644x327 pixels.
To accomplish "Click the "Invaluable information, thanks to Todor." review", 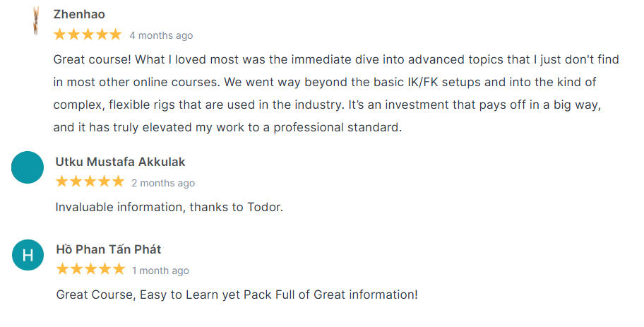I will (x=169, y=207).
